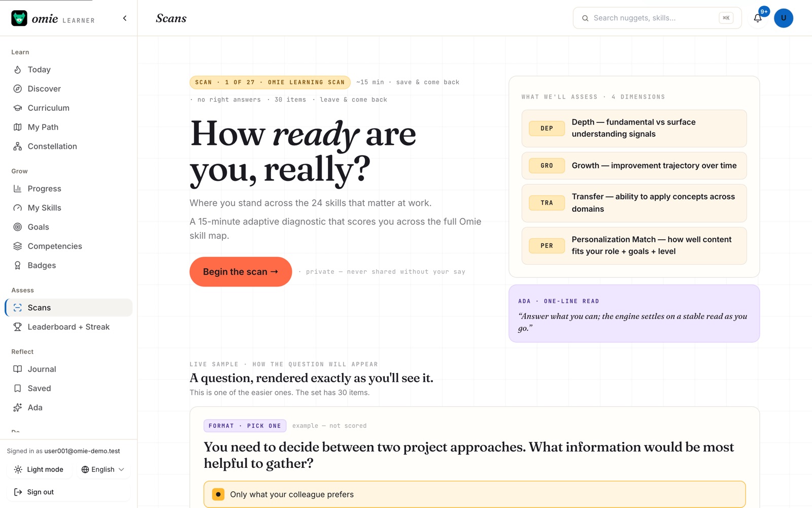Click Begin the scan button

click(241, 272)
